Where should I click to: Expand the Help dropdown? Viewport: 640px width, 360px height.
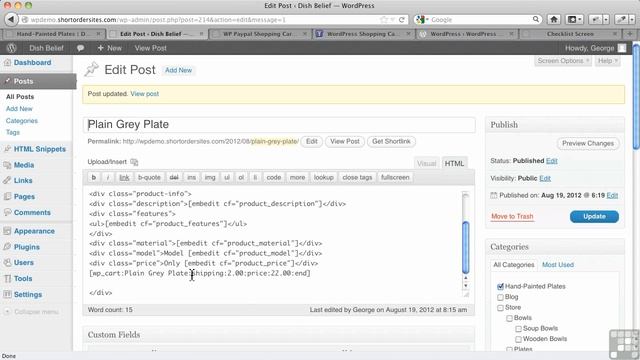(607, 61)
